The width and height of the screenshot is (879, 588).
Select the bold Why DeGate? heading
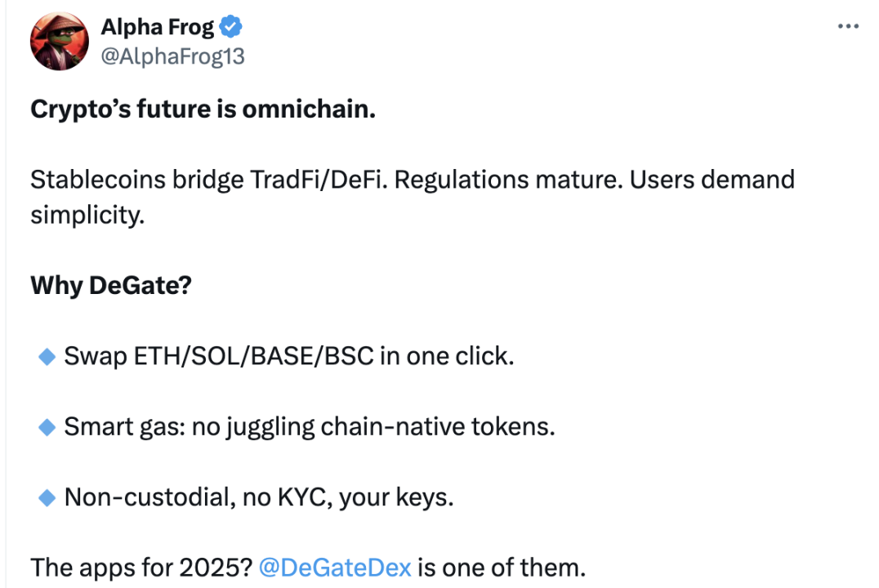pyautogui.click(x=111, y=285)
